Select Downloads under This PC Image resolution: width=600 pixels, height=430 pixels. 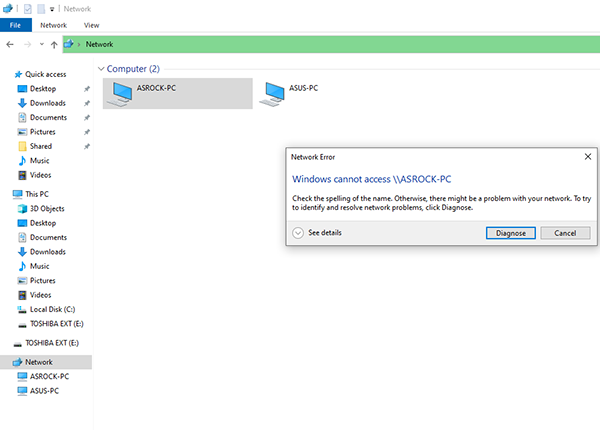point(46,252)
